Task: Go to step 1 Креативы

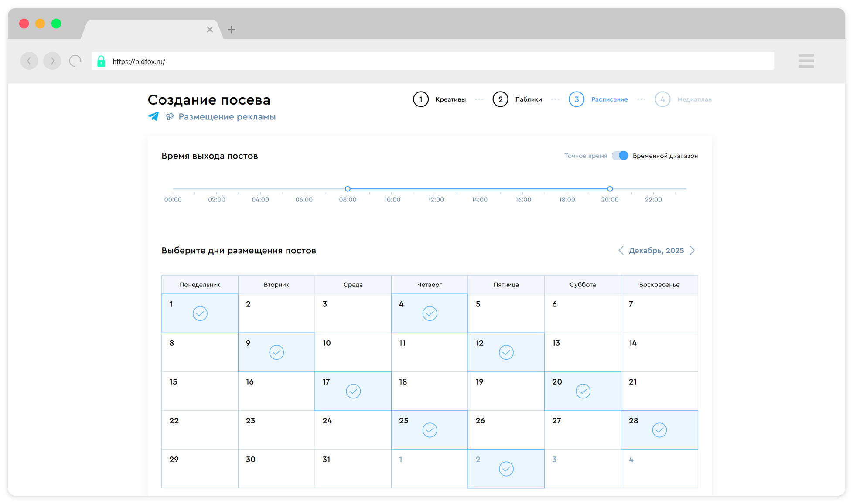Action: point(421,99)
